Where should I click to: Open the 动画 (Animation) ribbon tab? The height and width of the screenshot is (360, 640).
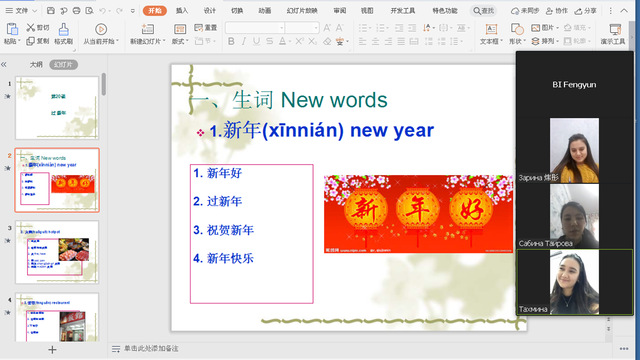264,11
